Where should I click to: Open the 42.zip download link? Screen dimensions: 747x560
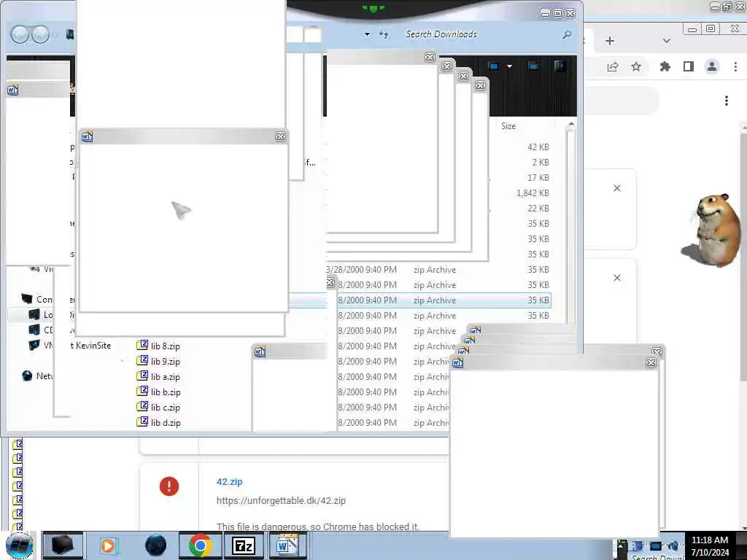(229, 481)
